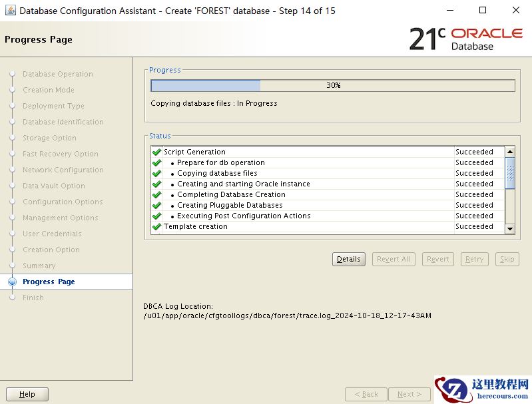Viewport: 532px width, 404px height.
Task: Click the Revert button
Action: (437, 259)
